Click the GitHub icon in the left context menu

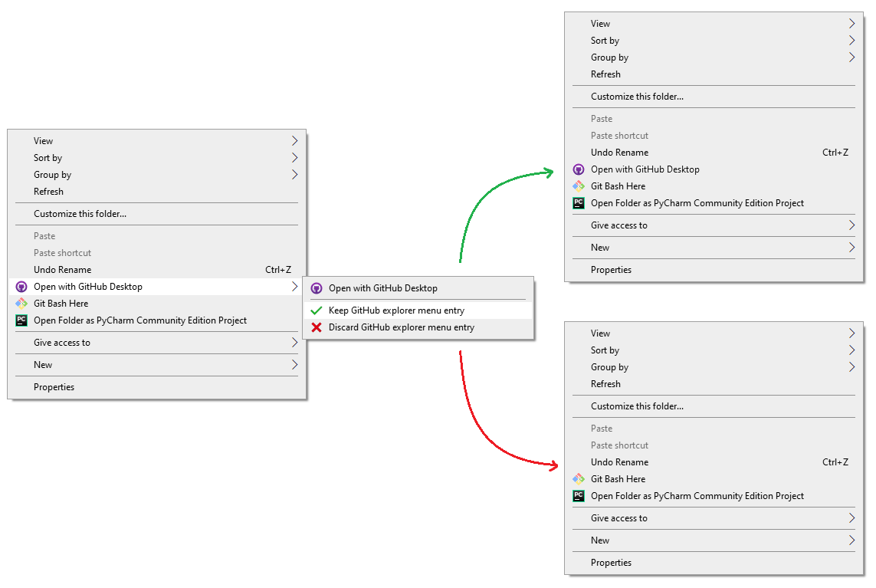21,287
